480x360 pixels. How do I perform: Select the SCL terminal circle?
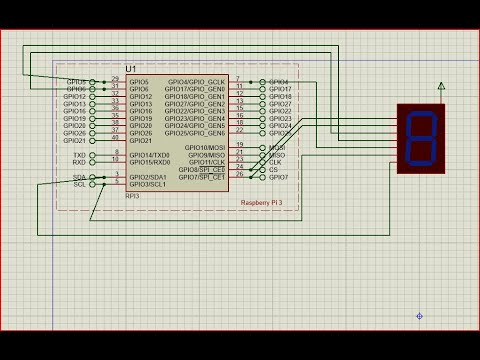tap(92, 185)
